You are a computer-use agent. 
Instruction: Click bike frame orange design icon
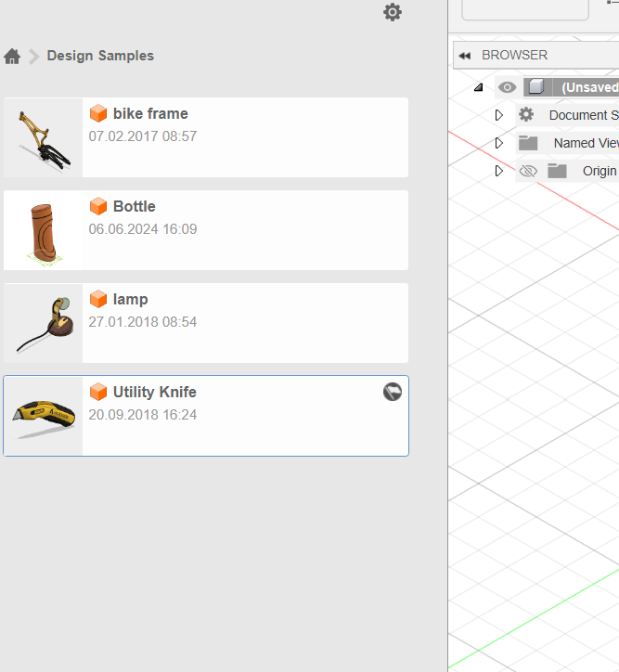pos(98,113)
